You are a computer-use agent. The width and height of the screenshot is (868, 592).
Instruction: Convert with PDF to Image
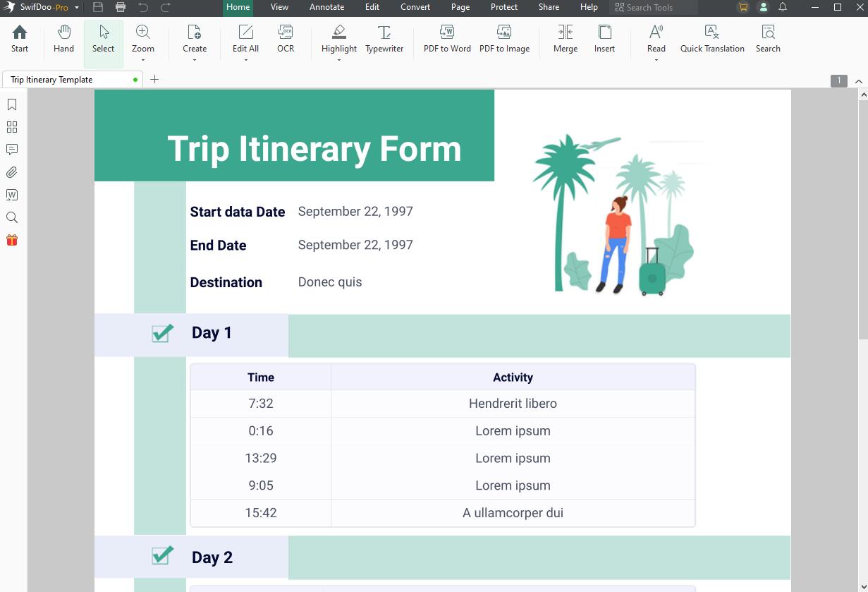(504, 40)
